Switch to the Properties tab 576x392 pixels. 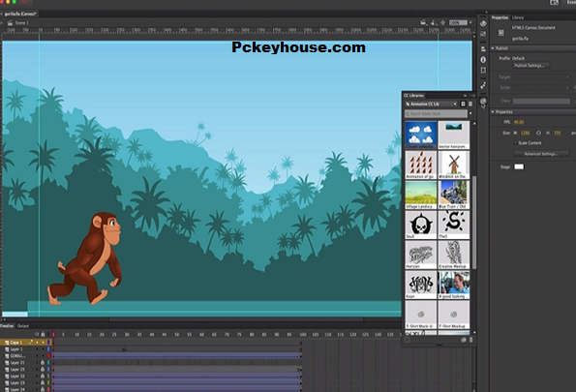point(500,17)
